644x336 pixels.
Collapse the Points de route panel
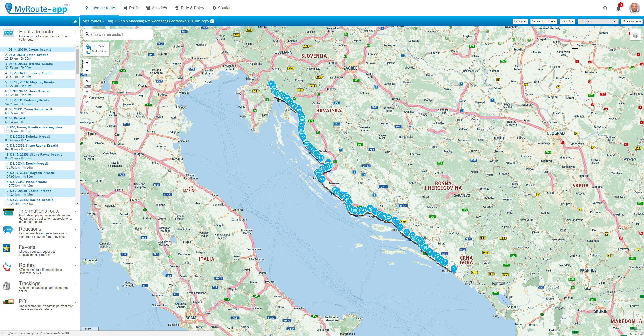(x=75, y=32)
